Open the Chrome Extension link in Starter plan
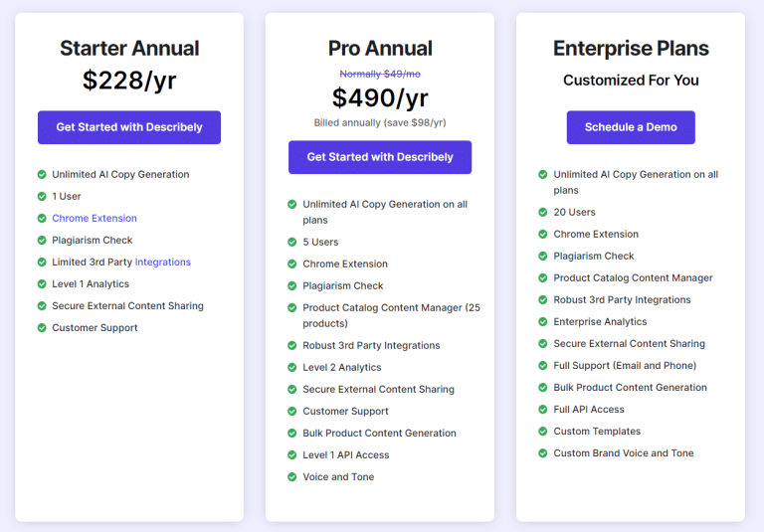This screenshot has height=532, width=764. click(x=95, y=218)
